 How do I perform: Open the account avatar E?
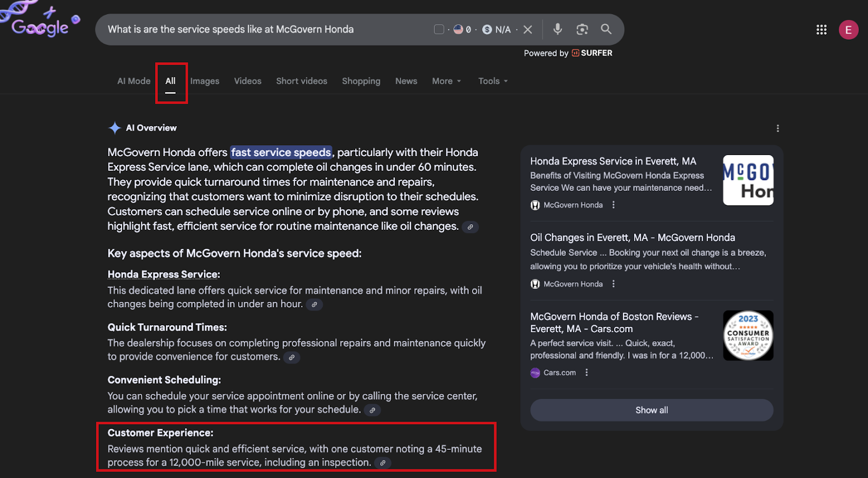[848, 30]
